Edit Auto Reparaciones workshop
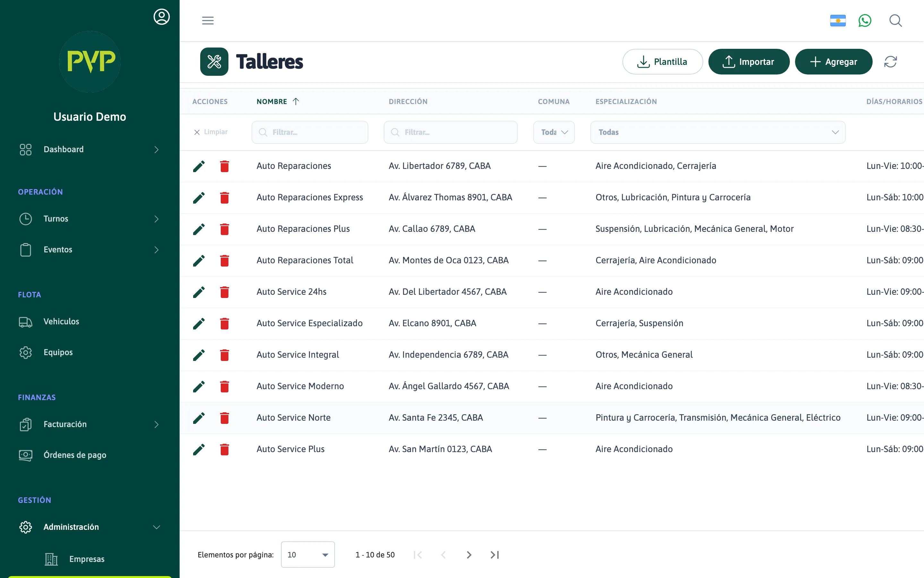 point(199,166)
